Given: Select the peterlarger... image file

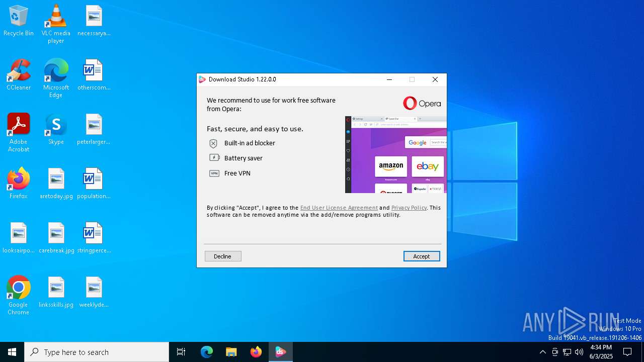Looking at the screenshot, I should (x=94, y=130).
